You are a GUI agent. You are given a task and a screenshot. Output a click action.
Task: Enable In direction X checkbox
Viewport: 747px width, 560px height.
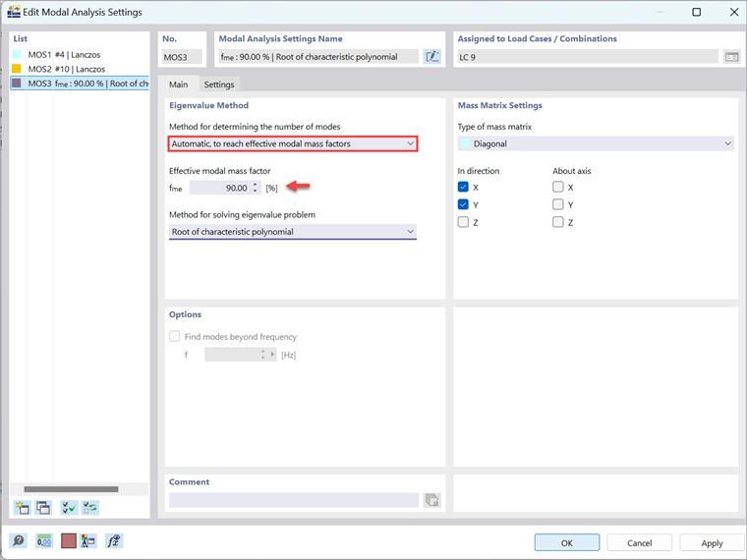(463, 187)
